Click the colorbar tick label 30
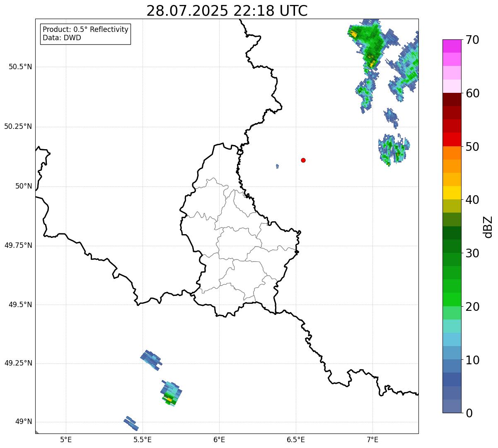The image size is (498, 448). pos(473,253)
